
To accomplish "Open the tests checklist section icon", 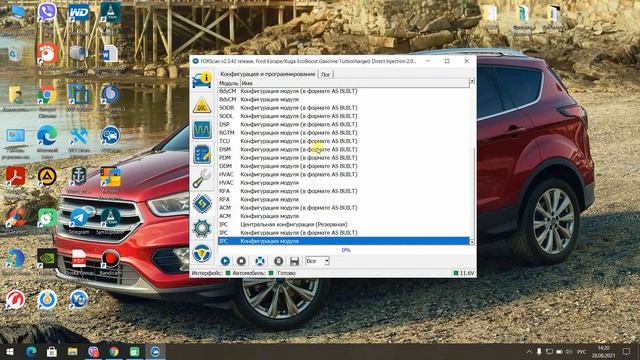I will [x=202, y=154].
